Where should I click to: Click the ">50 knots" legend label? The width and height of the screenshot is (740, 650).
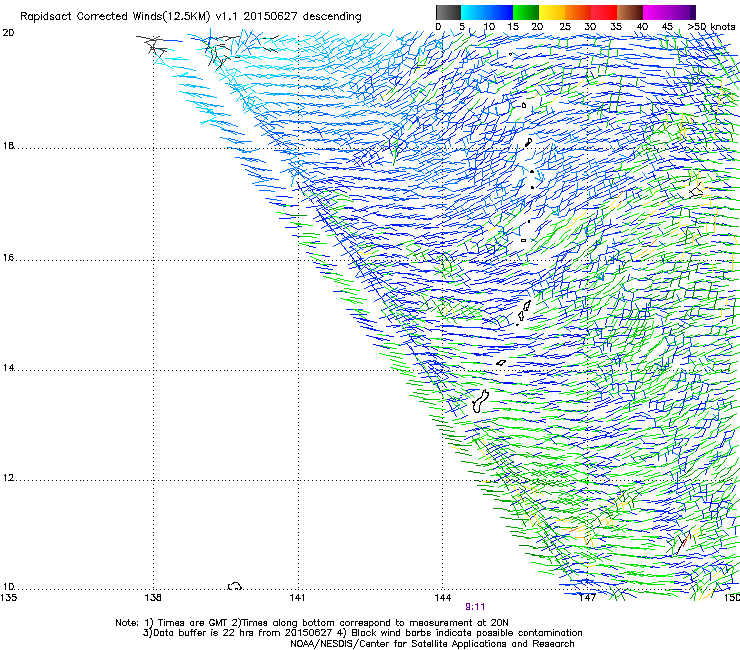pyautogui.click(x=711, y=27)
